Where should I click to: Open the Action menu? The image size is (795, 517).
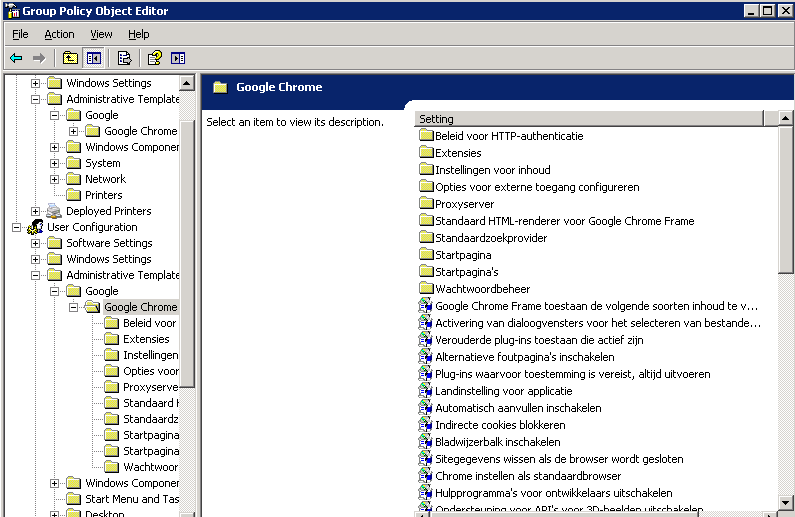click(59, 34)
